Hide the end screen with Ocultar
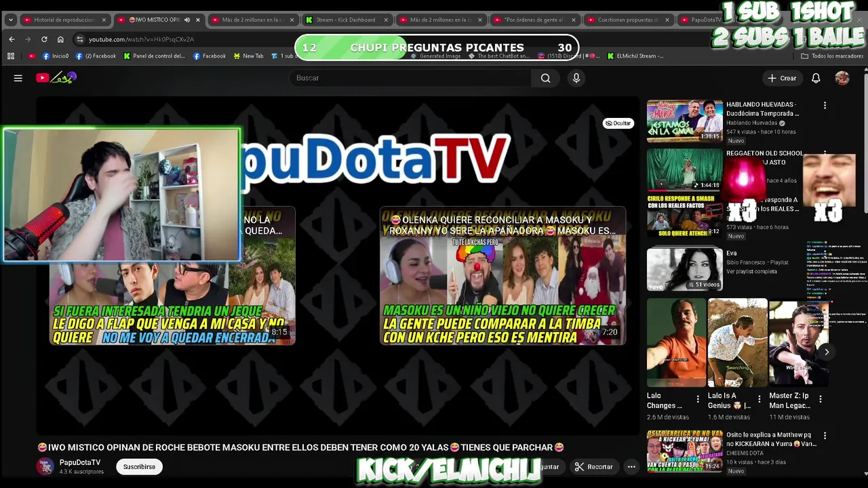Image resolution: width=868 pixels, height=488 pixels. (x=618, y=123)
